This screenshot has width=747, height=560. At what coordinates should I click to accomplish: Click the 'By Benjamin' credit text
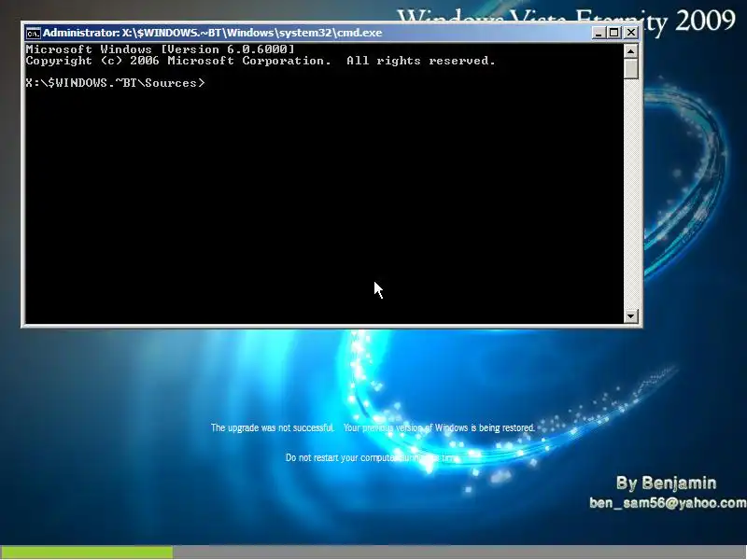pyautogui.click(x=666, y=483)
